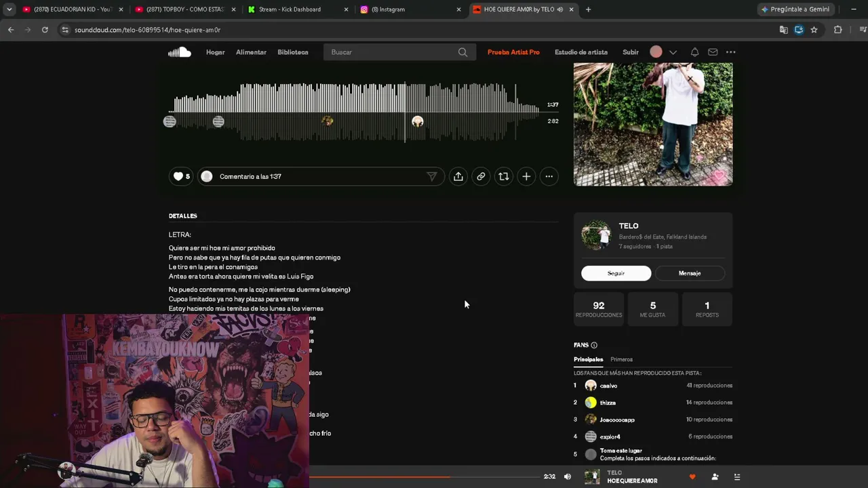868x488 pixels.
Task: Switch to the Kick Dashboard tab
Action: pos(298,9)
